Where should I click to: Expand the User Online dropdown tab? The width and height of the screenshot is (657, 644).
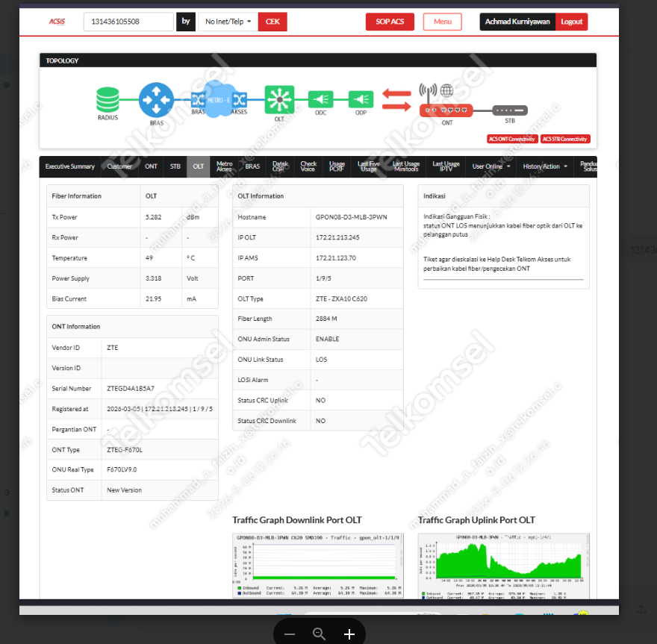(x=491, y=166)
